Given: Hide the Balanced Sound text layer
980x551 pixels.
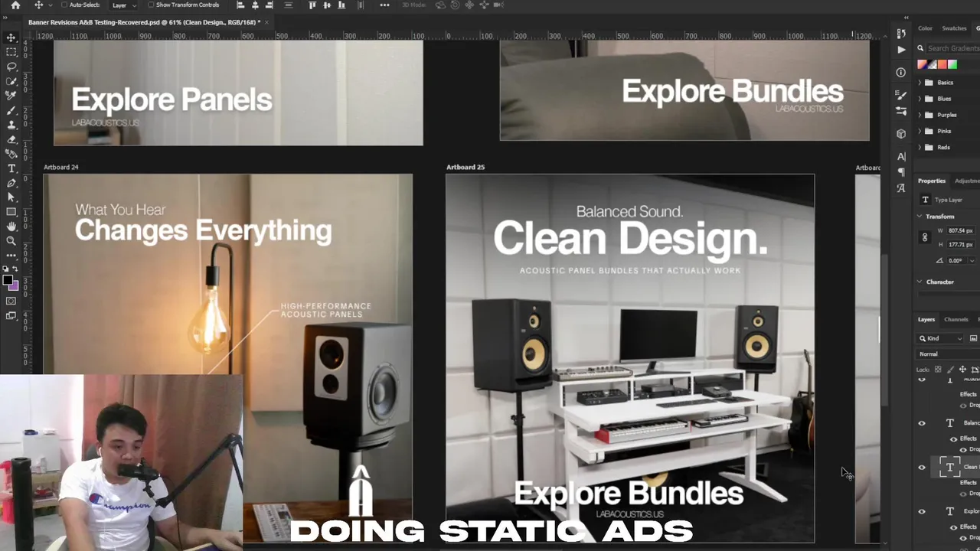Looking at the screenshot, I should click(922, 423).
